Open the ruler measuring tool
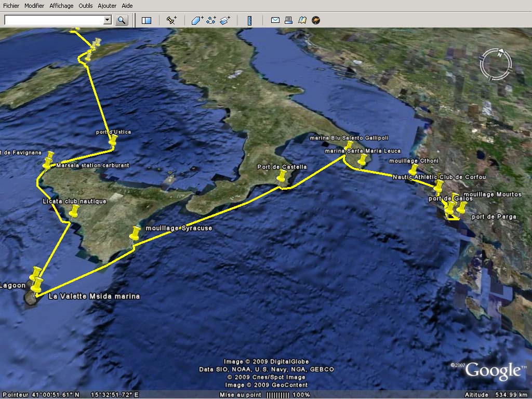 pyautogui.click(x=249, y=20)
